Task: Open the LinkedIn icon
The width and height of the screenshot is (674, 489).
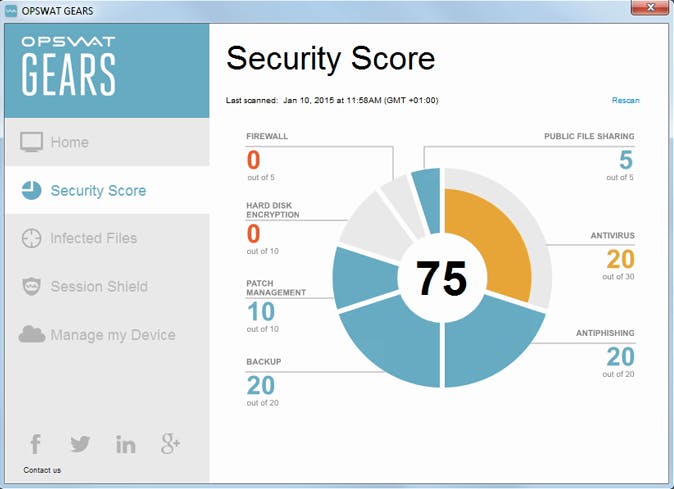Action: (126, 444)
